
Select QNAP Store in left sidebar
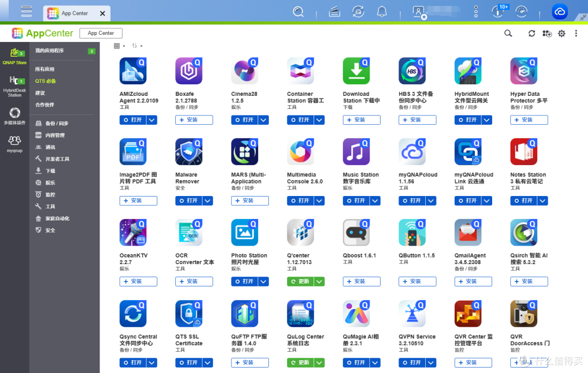15,57
